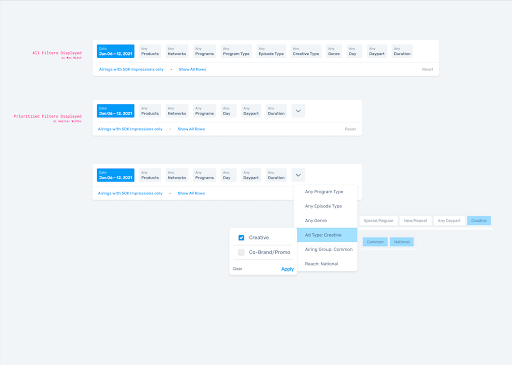This screenshot has height=365, width=512.
Task: Open Day filter in All Filters Displayed panel
Action: coord(354,51)
